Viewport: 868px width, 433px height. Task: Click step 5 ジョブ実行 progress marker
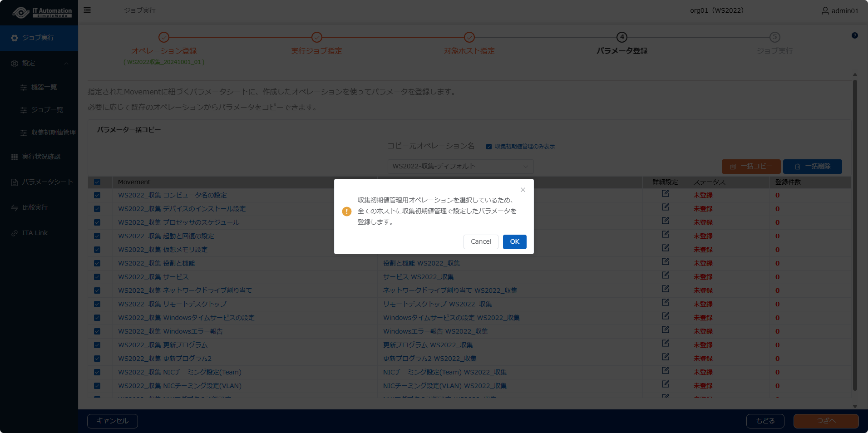pos(774,37)
